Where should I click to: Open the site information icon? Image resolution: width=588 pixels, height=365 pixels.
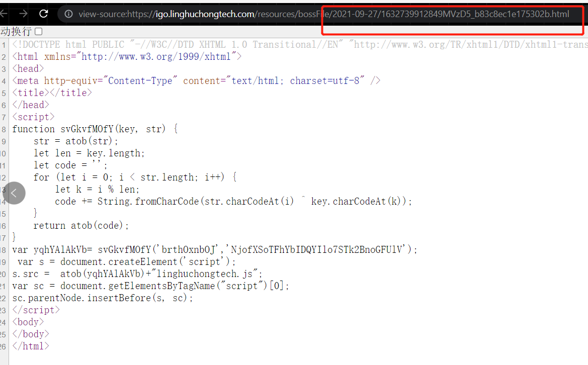click(x=68, y=14)
